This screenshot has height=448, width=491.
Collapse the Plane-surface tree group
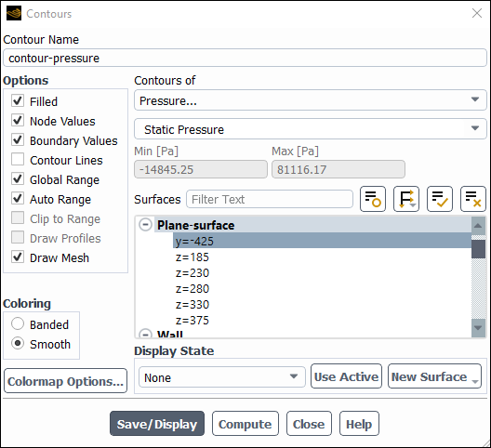pos(146,225)
